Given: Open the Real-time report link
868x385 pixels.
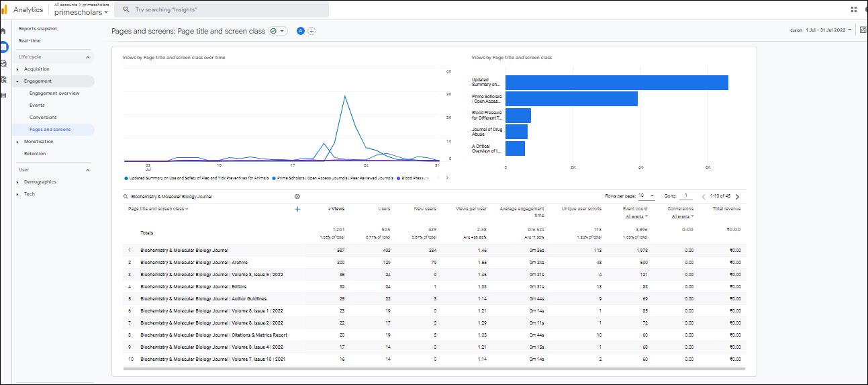Looking at the screenshot, I should 30,41.
